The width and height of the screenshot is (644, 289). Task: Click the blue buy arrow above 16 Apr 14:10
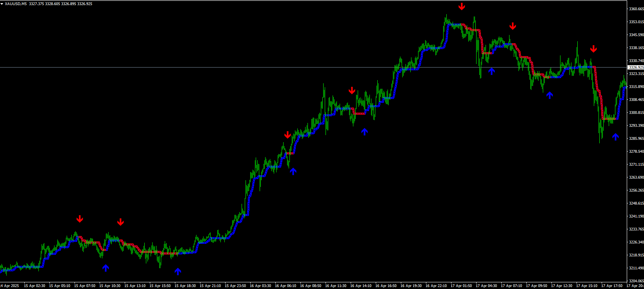pyautogui.click(x=364, y=132)
